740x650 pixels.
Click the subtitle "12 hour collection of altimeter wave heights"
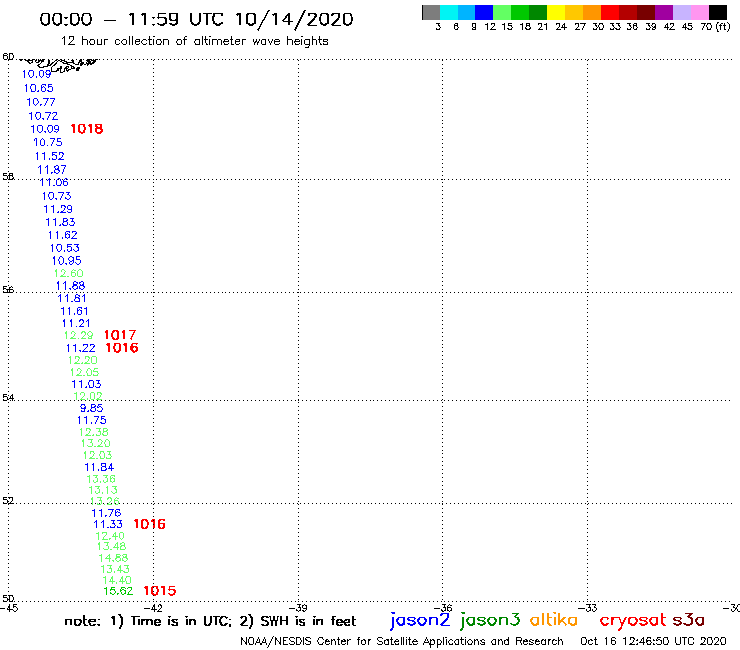coord(194,41)
